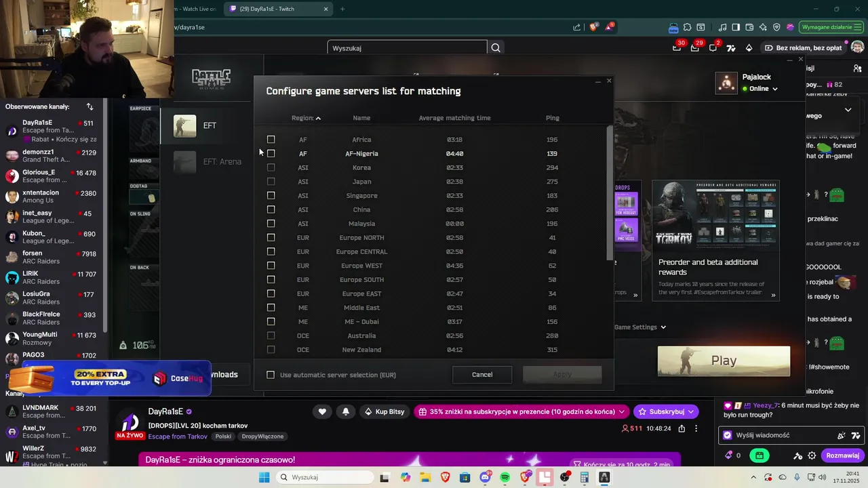
Task: Click Get Bits diamond icon in top bar
Action: click(749, 47)
